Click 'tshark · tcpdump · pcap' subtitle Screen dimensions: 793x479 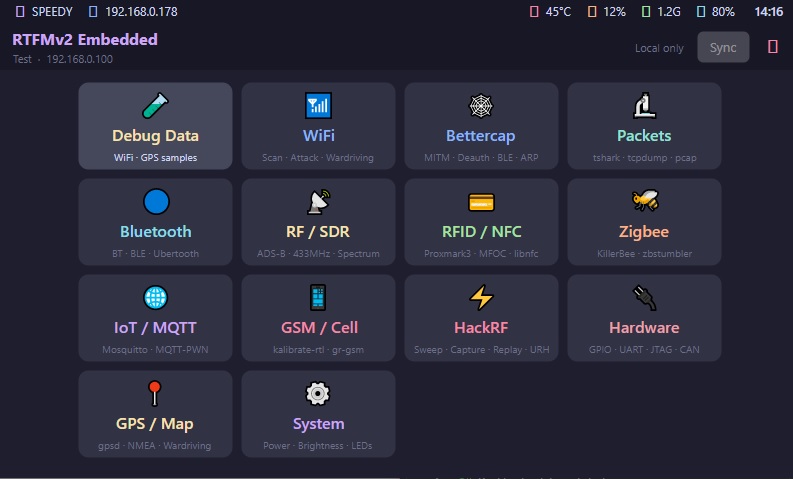[x=644, y=158]
